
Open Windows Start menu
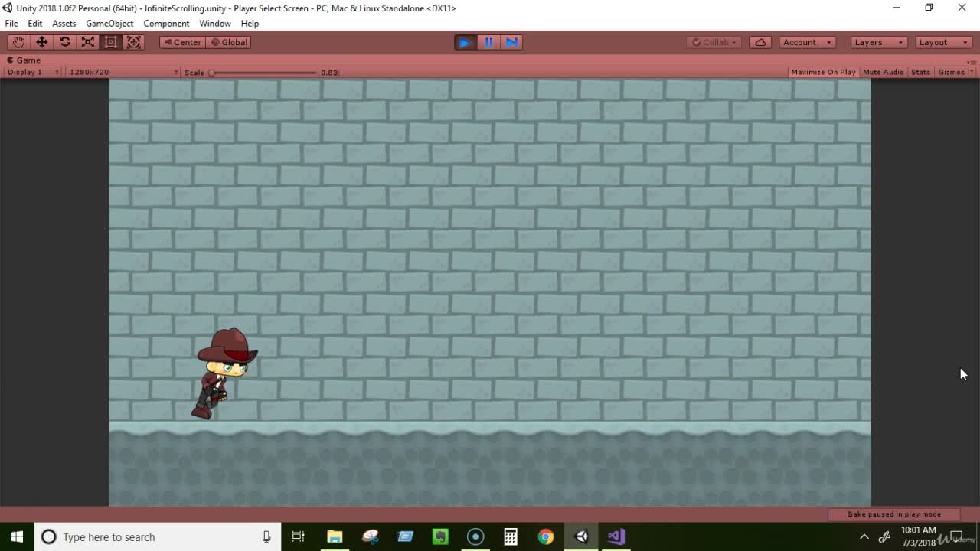click(17, 536)
